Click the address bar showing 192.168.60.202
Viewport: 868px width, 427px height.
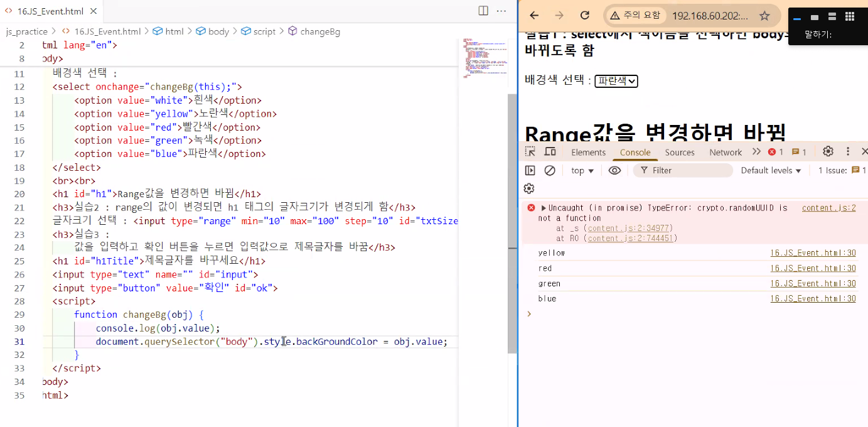tap(710, 16)
